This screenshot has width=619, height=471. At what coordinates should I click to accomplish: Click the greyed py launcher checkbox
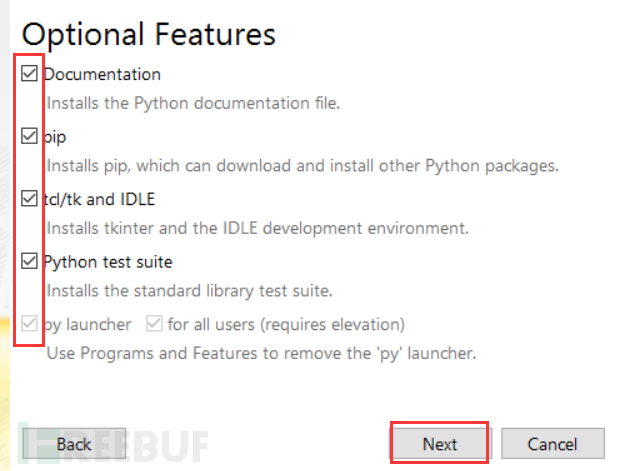[x=29, y=323]
